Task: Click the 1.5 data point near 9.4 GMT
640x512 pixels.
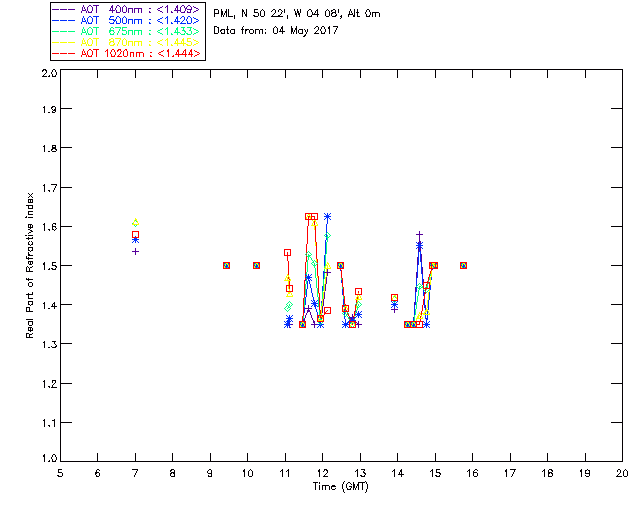Action: coord(227,265)
